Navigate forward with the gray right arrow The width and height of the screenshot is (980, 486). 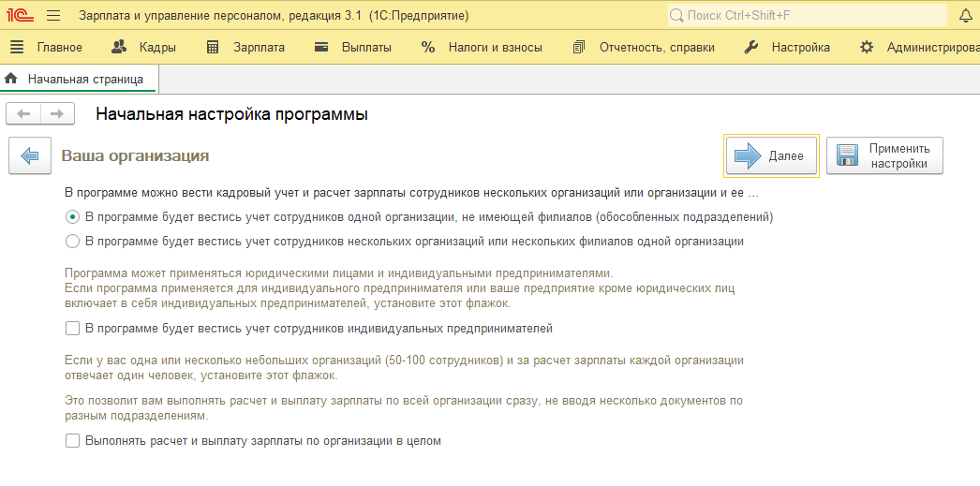pyautogui.click(x=57, y=113)
